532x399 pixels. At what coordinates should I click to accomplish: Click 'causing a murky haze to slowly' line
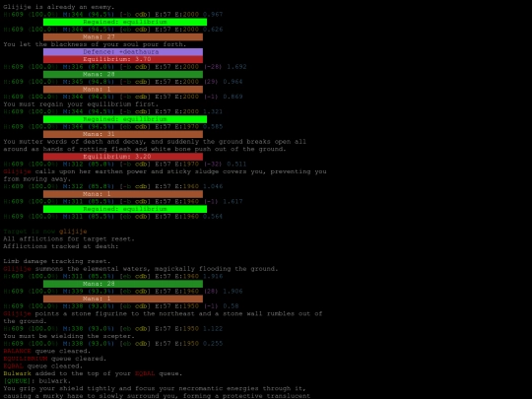point(157,396)
